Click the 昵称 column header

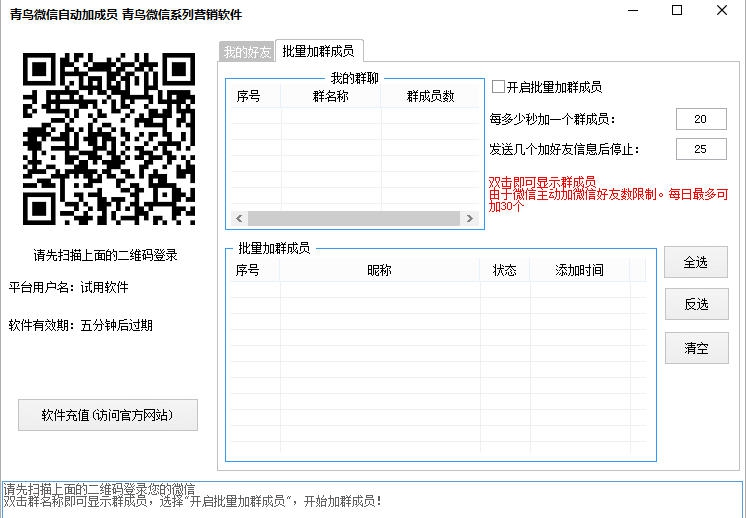coord(379,271)
